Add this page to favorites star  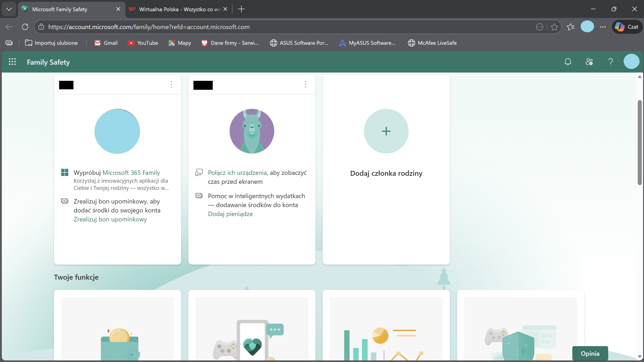(554, 27)
